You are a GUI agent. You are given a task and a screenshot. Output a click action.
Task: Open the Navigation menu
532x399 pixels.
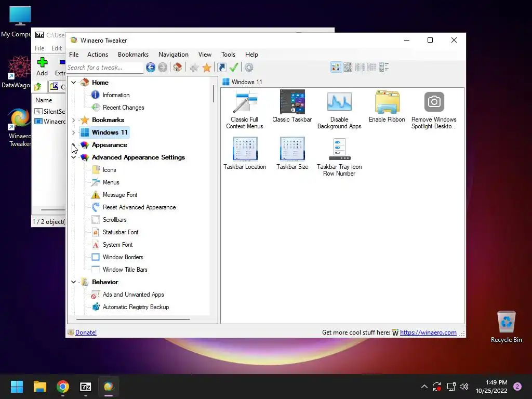click(174, 54)
